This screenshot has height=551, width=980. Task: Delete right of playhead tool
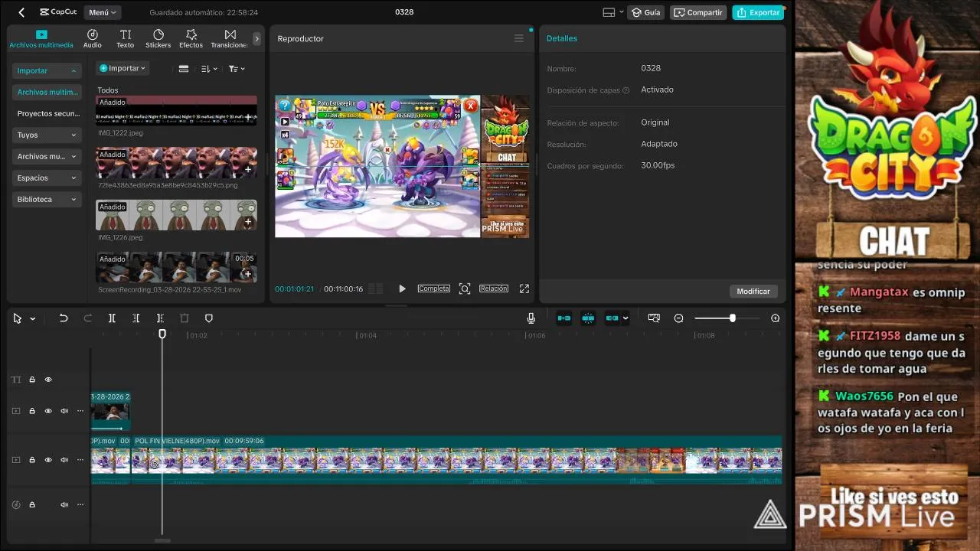tap(160, 318)
